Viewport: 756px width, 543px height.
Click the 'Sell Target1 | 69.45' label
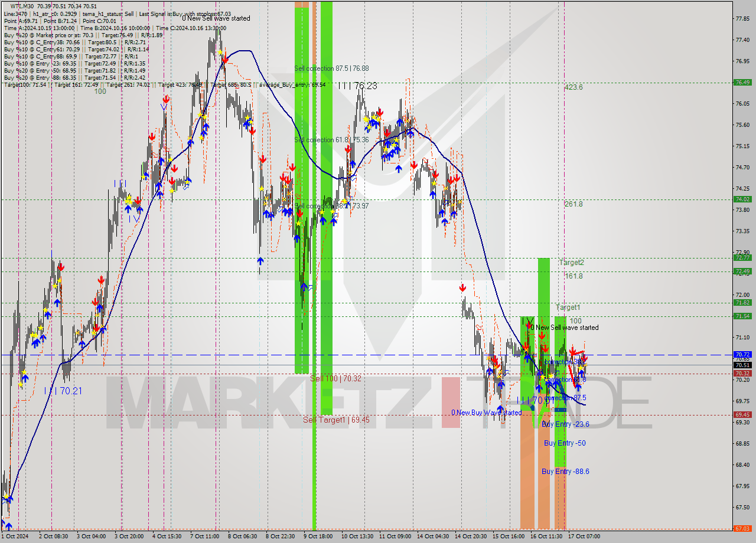(336, 420)
